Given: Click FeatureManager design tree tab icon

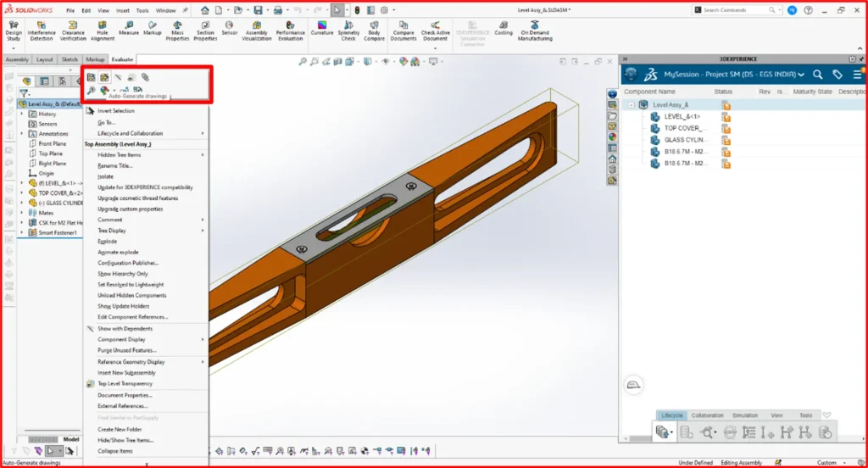Looking at the screenshot, I should click(x=26, y=81).
